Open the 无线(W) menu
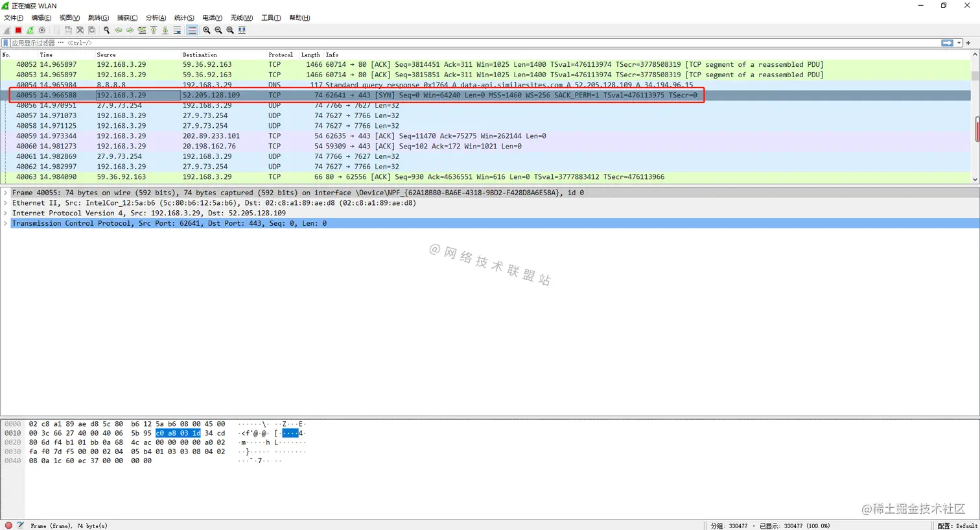The height and width of the screenshot is (530, 980). (x=241, y=18)
